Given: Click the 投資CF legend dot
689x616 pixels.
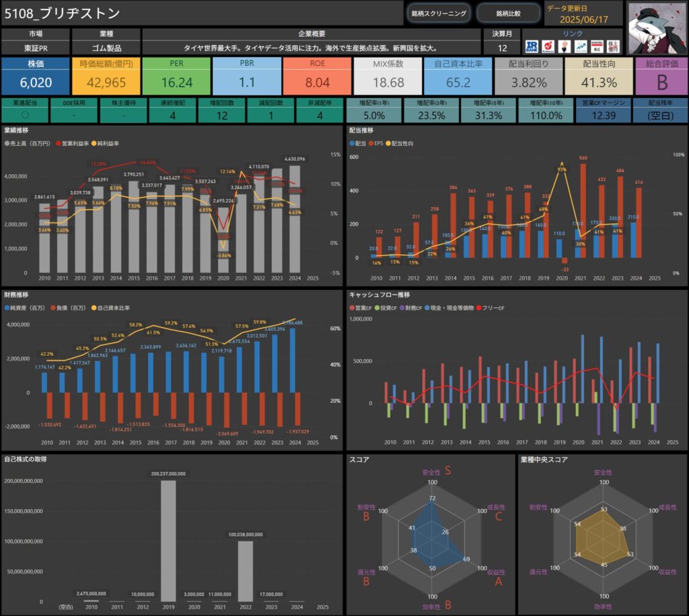Looking at the screenshot, I should (377, 308).
